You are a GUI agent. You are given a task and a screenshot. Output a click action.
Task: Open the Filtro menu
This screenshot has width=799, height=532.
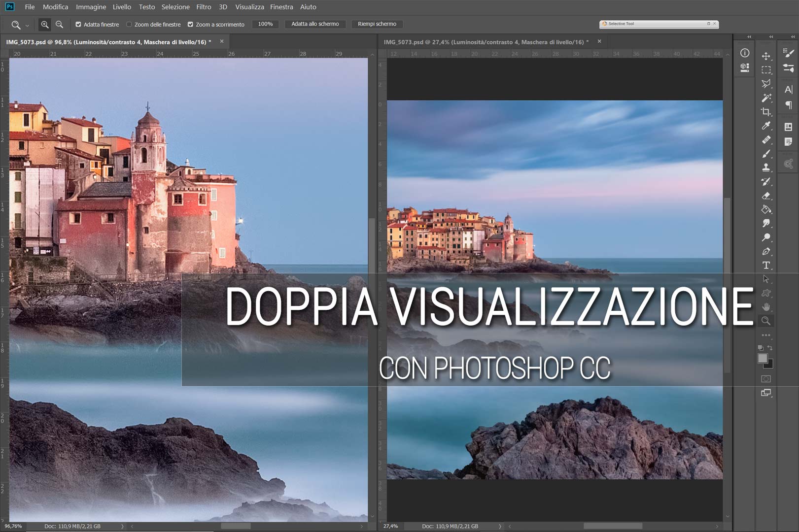[203, 7]
